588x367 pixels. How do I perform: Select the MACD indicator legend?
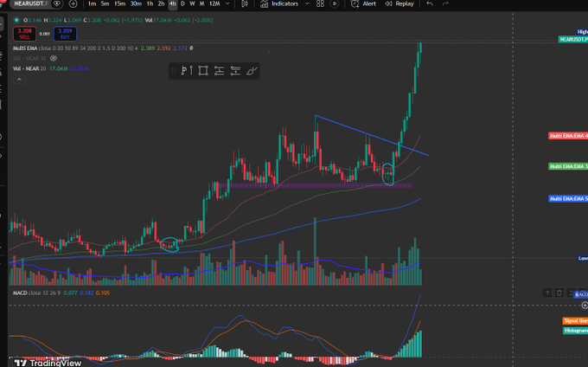click(x=20, y=293)
